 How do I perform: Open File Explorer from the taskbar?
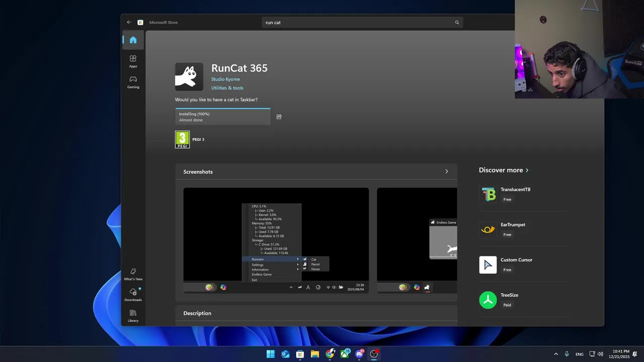314,354
